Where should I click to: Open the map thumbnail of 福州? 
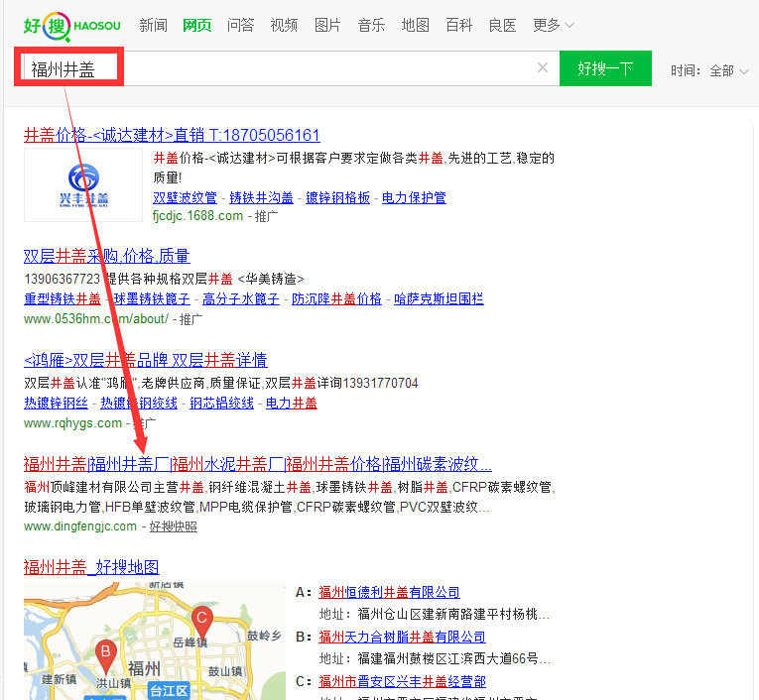coord(155,641)
